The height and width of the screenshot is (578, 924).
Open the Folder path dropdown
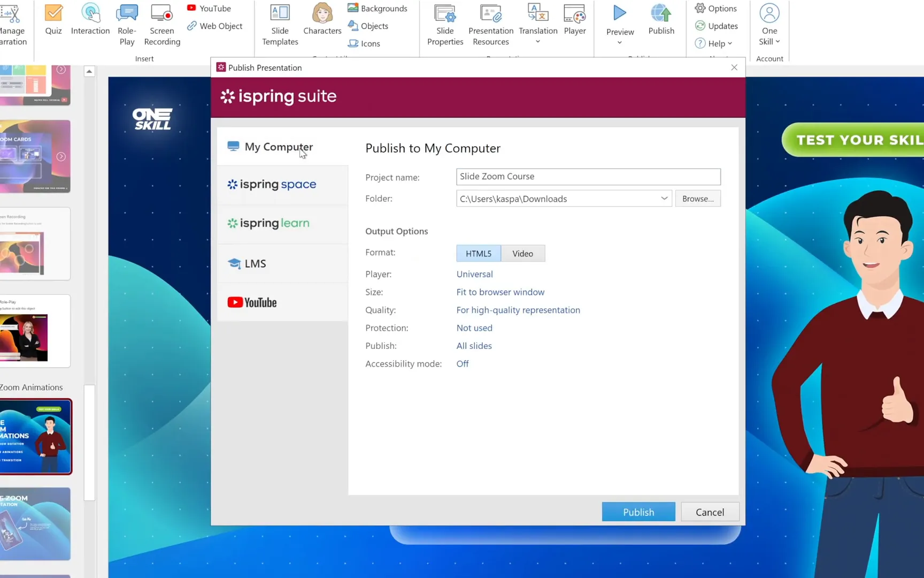(664, 199)
